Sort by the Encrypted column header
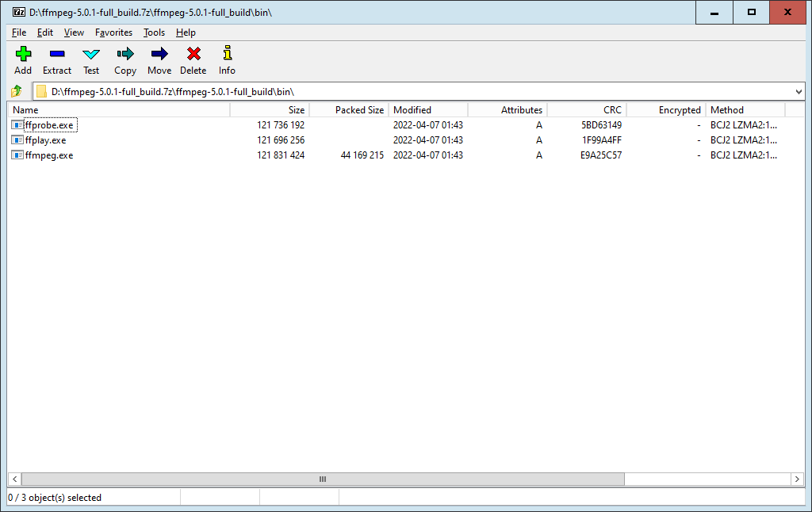This screenshot has height=512, width=812. point(666,109)
